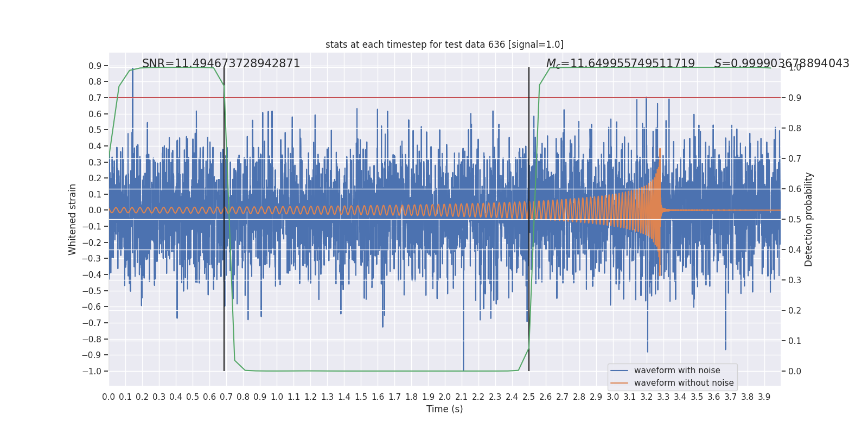Click the Time axis tick label 2.5

[529, 397]
